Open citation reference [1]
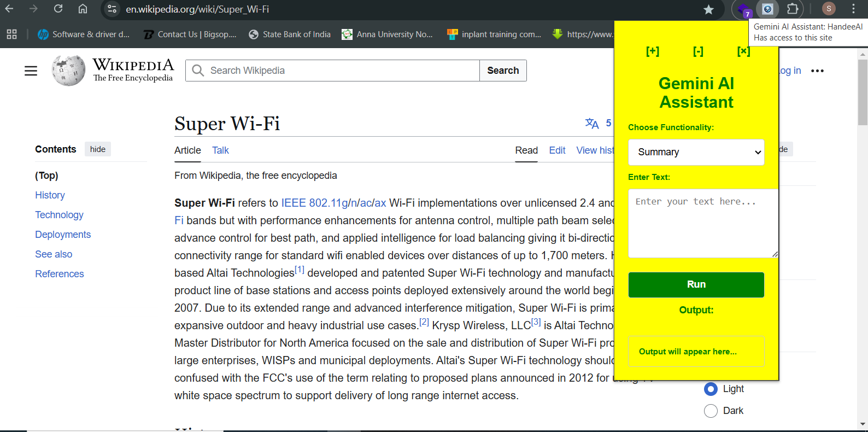The height and width of the screenshot is (432, 868). coord(300,269)
